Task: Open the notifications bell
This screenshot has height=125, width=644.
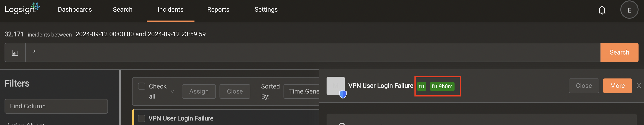Action: point(602,10)
